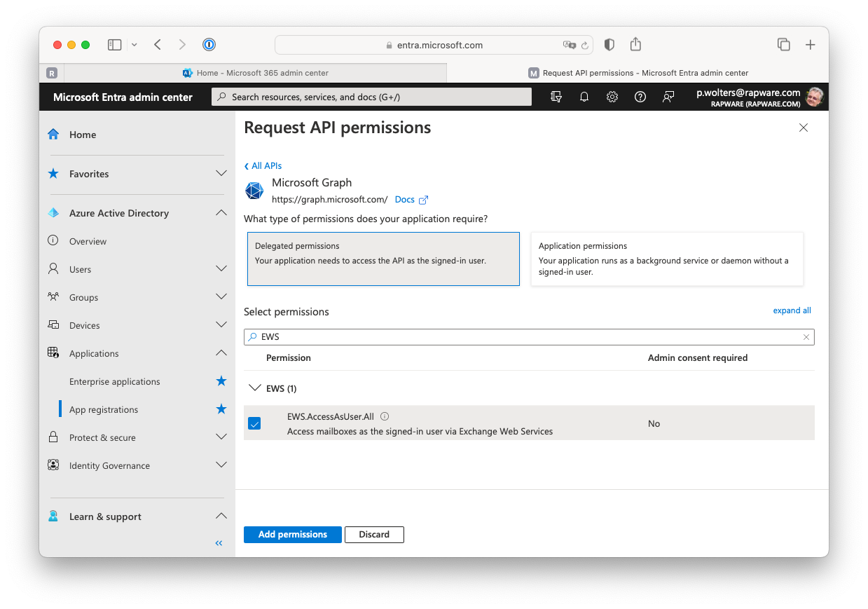Expand the Users menu
This screenshot has width=868, height=609.
click(221, 269)
